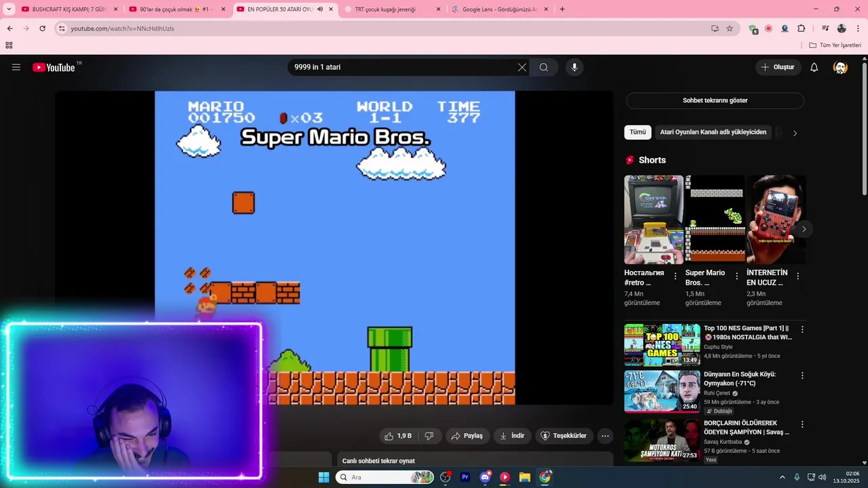The image size is (868, 488).
Task: Click the 'Teşekkürler' button
Action: coord(564,436)
